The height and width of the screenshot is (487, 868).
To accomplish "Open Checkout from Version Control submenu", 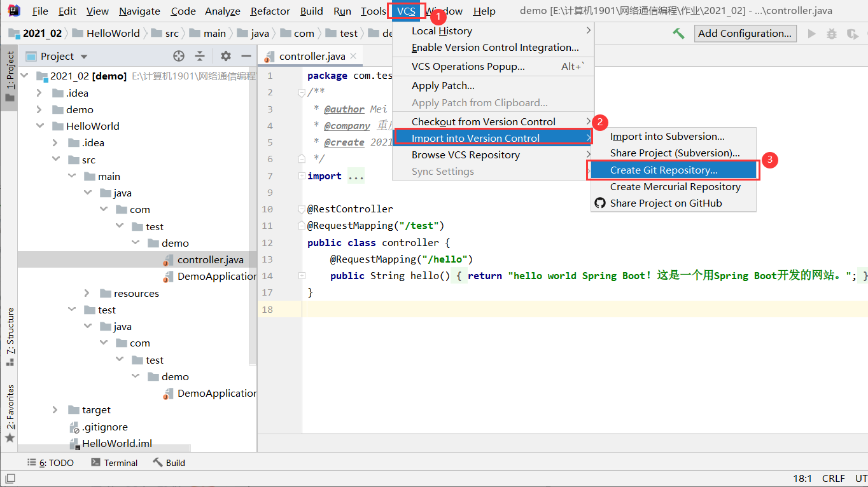I will tap(494, 121).
